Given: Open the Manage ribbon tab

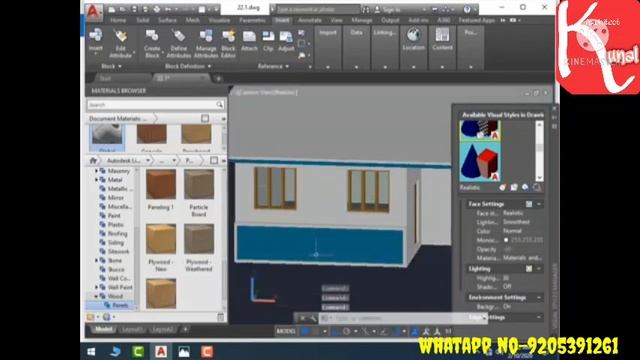Looking at the screenshot, I should point(362,20).
